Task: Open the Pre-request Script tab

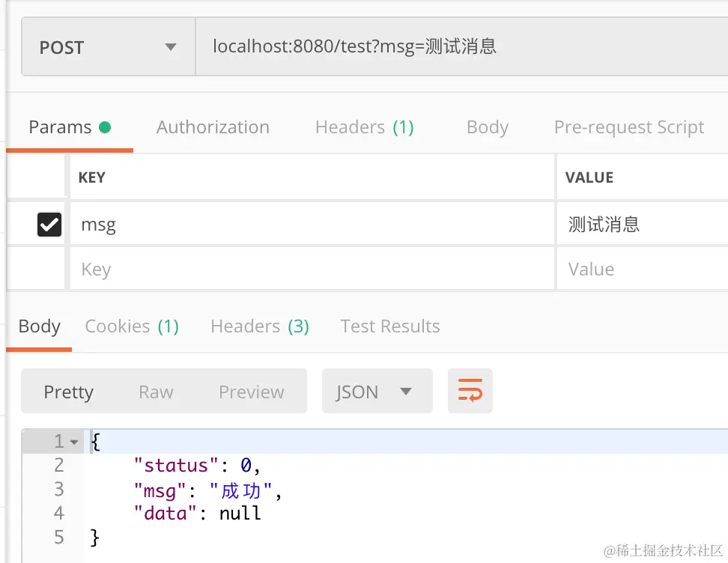Action: point(628,127)
